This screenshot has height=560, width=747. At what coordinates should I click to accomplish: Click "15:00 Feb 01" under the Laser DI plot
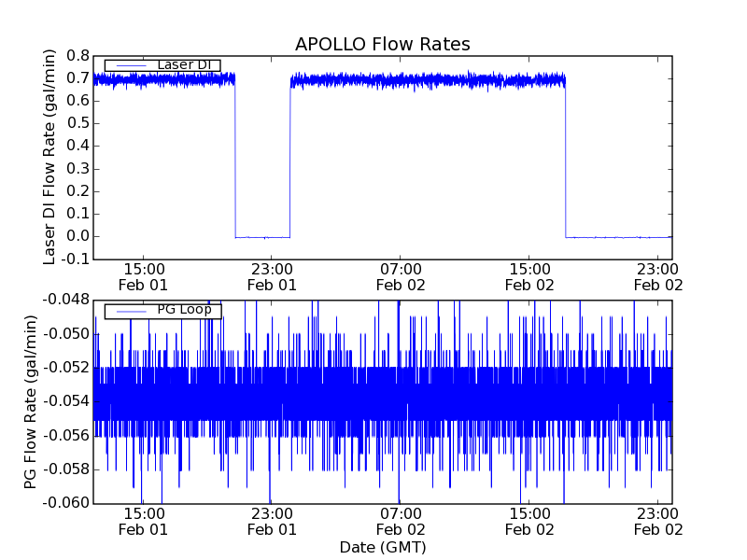[x=144, y=277]
